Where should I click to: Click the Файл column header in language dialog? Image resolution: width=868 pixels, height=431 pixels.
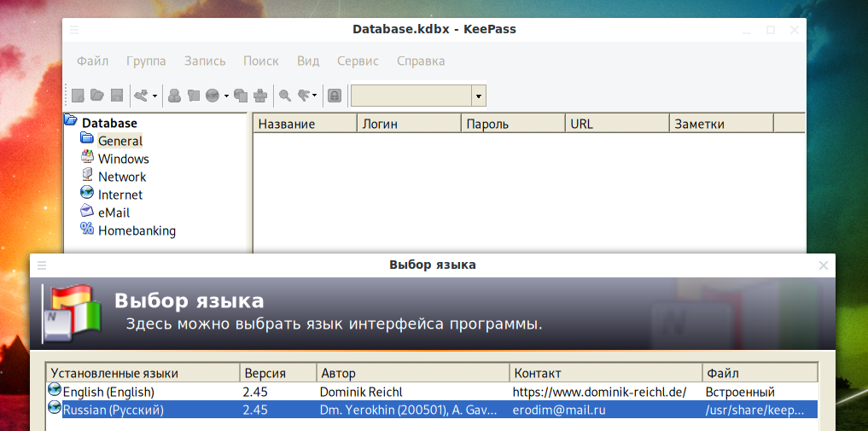pos(760,373)
